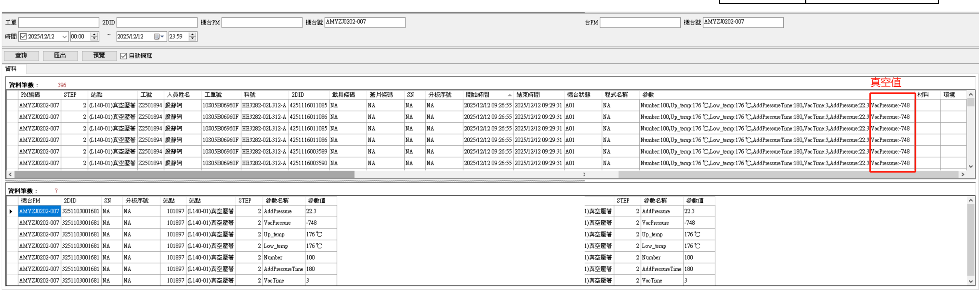Toggle the 自動欄寬 auto column width checkbox
Image resolution: width=980 pixels, height=290 pixels.
click(124, 56)
